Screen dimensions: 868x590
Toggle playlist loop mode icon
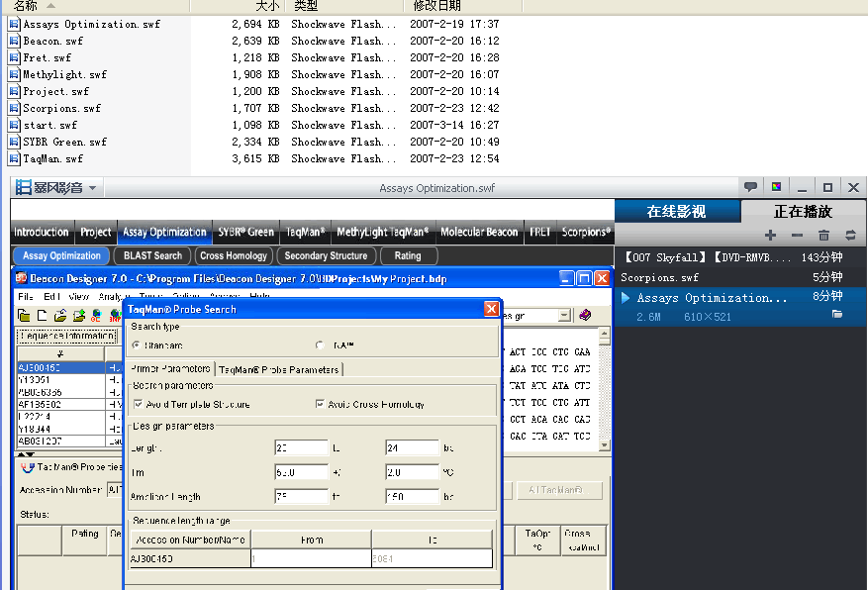850,236
